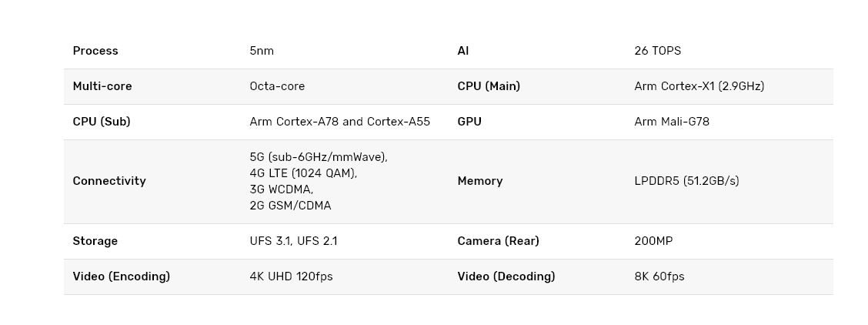Select the 5nm process value
The width and height of the screenshot is (868, 325).
point(262,51)
